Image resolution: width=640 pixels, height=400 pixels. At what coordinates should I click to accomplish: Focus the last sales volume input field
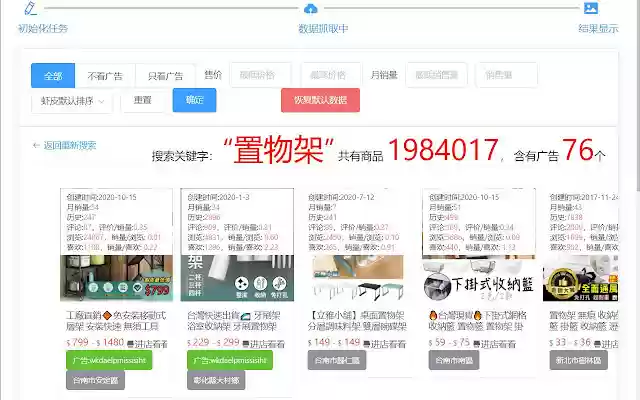click(507, 75)
